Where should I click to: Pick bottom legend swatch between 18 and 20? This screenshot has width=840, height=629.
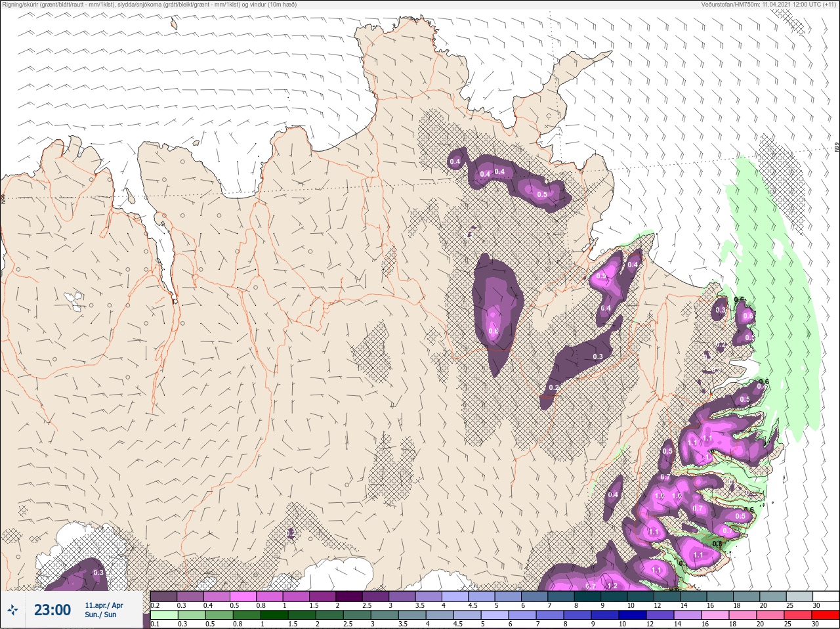tap(743, 615)
